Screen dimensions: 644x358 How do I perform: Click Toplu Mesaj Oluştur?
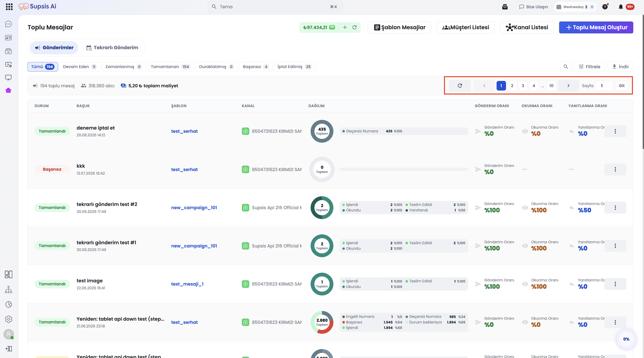(596, 27)
